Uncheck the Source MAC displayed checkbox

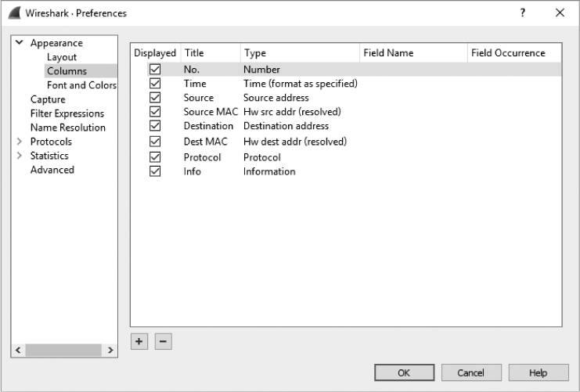155,112
